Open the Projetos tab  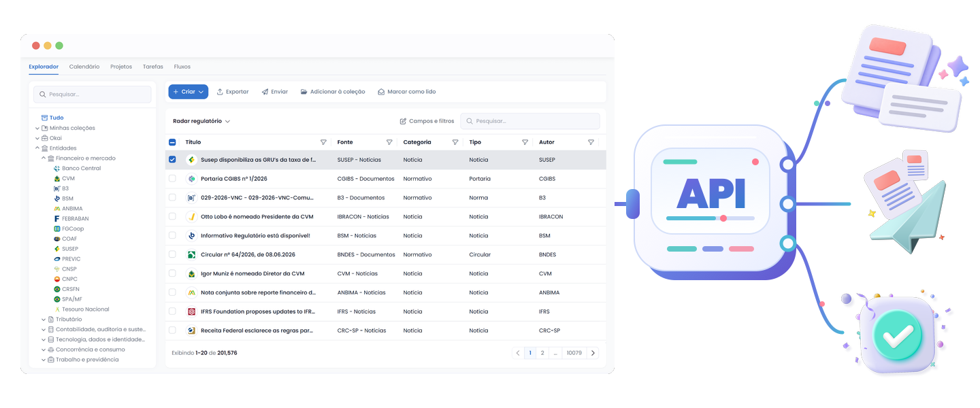click(121, 67)
